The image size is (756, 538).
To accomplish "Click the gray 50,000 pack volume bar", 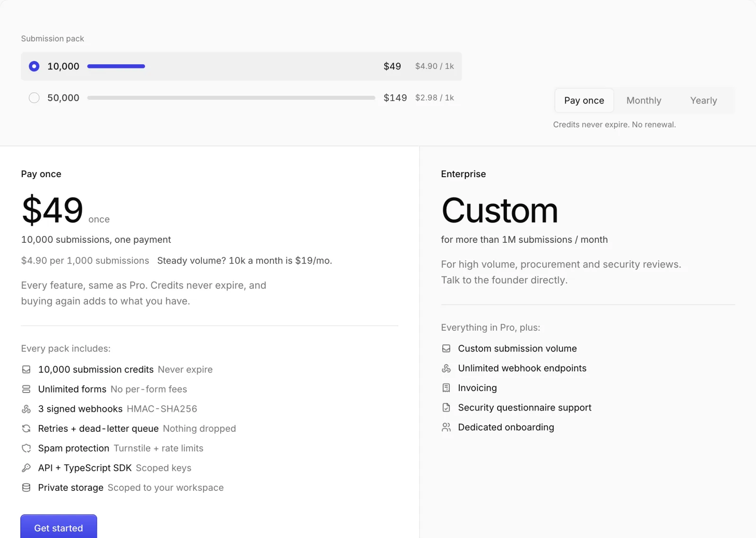I will click(231, 98).
